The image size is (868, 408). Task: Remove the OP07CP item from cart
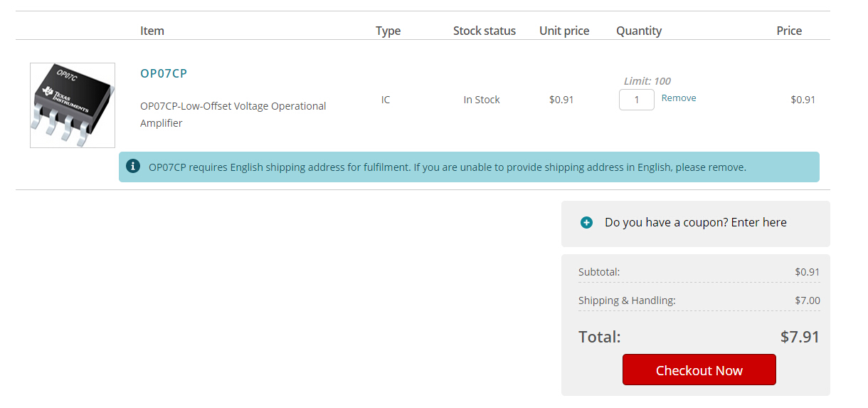(679, 98)
